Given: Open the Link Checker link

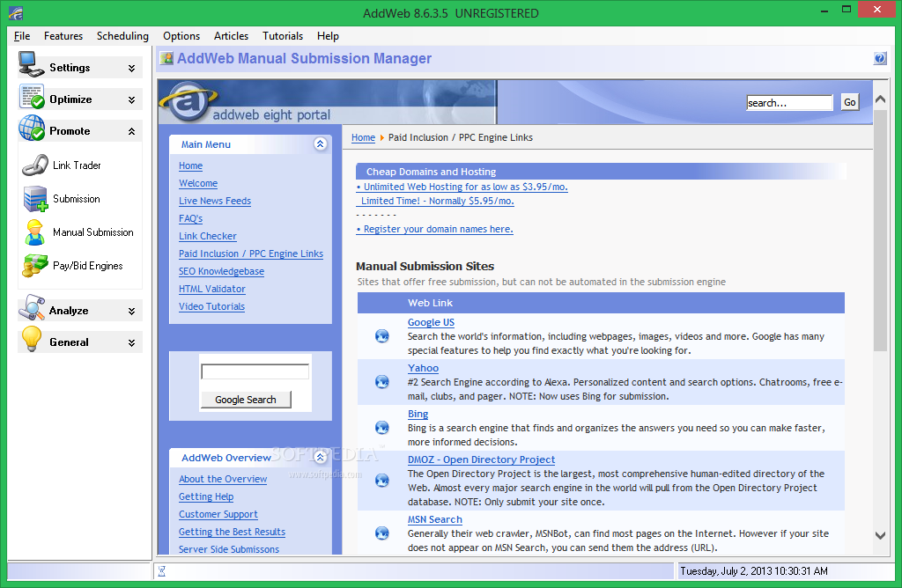Looking at the screenshot, I should [208, 236].
